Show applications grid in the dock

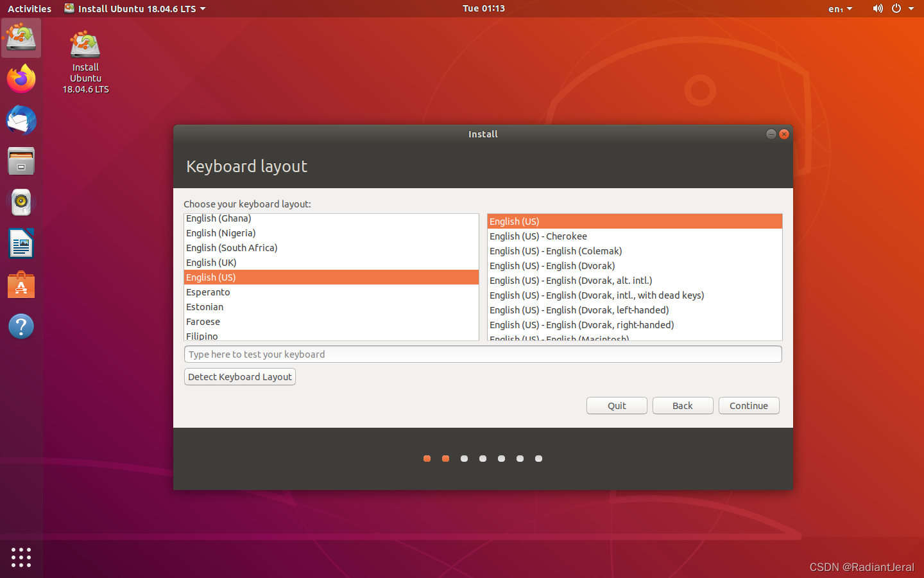coord(21,557)
